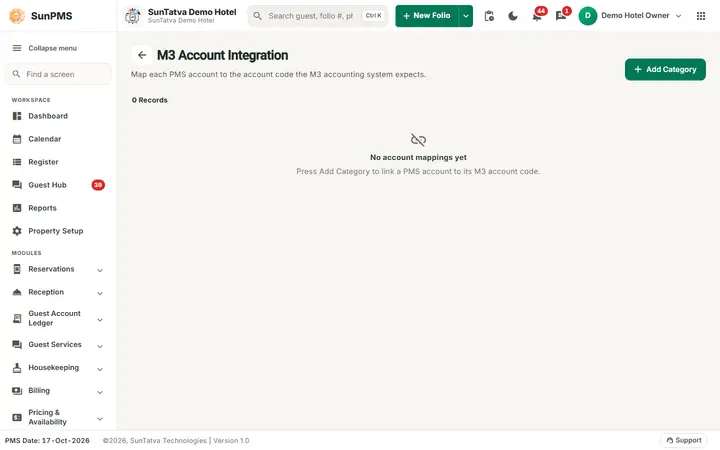Image resolution: width=720 pixels, height=450 pixels.
Task: Expand the Guest Account Ledger chevron
Action: coord(100,320)
